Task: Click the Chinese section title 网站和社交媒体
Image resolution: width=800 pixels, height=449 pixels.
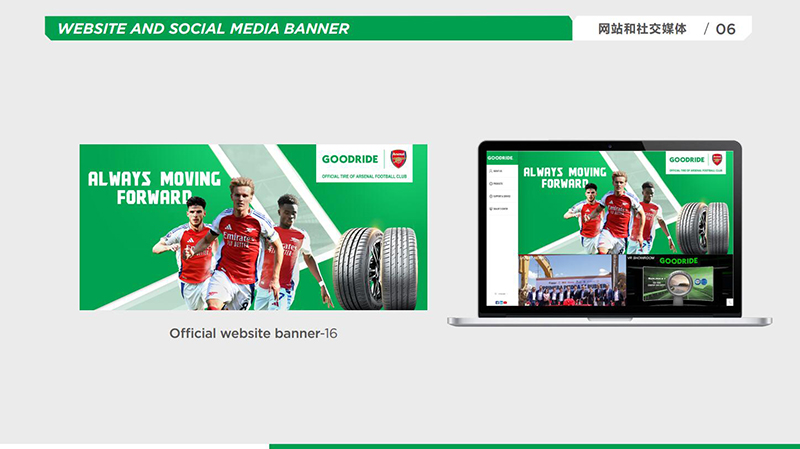Action: coord(642,29)
